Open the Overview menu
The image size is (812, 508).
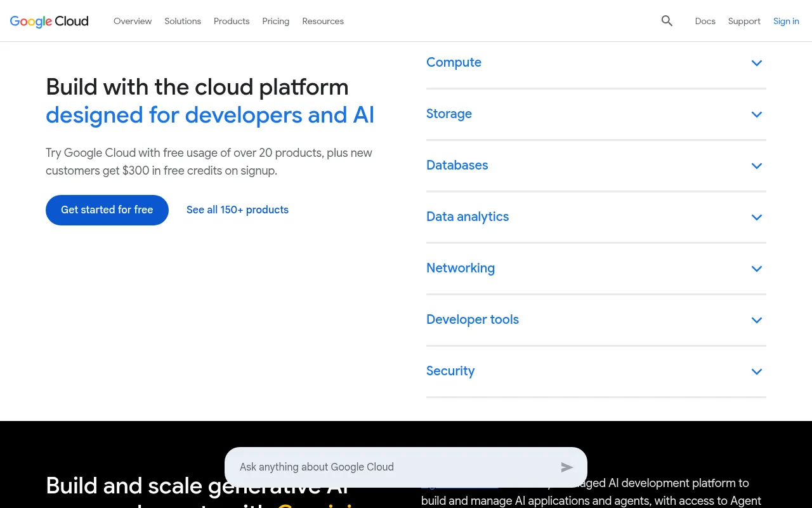click(133, 21)
